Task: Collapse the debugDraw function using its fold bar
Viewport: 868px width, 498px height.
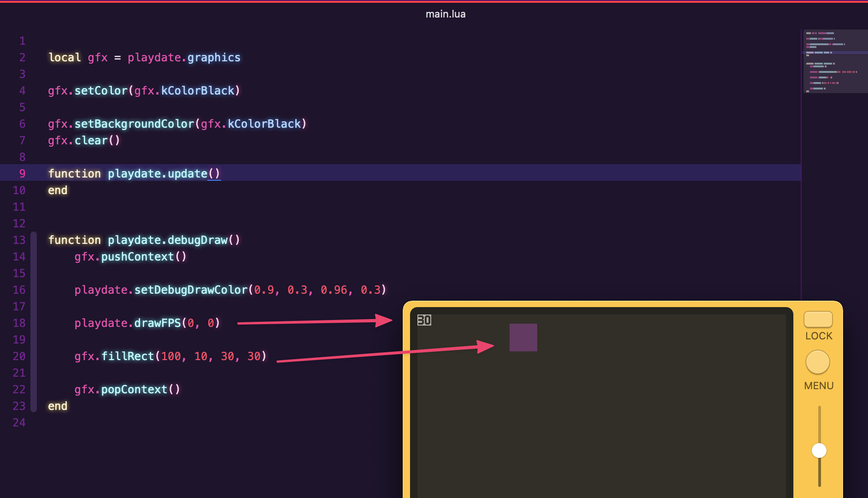Action: click(34, 322)
